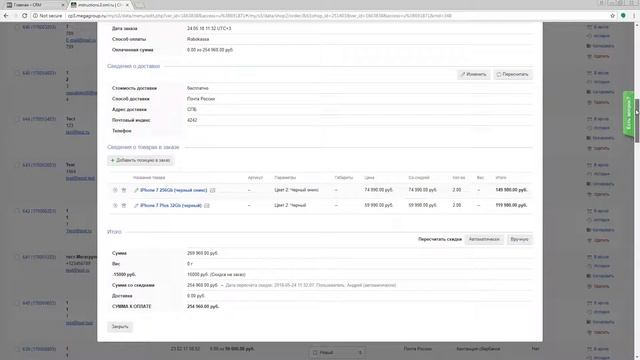Tick the checkbox beside order 646
Image resolution: width=640 pixels, height=360 pixels.
coord(17,27)
